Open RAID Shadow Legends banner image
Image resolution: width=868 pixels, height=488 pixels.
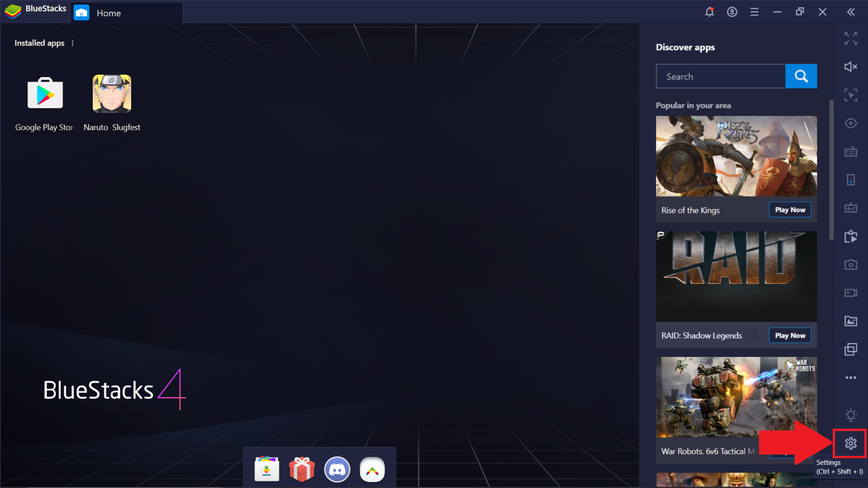(736, 276)
